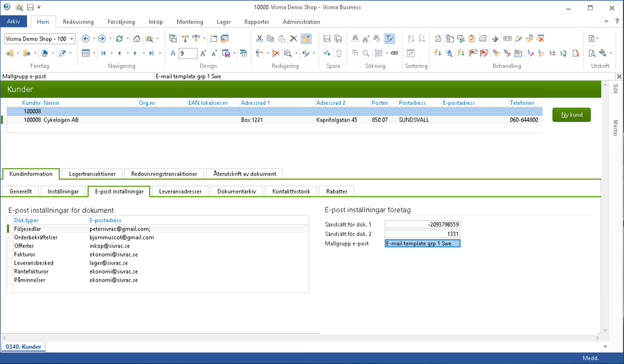Open the Sök side panel
The width and height of the screenshot is (624, 364).
[615, 89]
